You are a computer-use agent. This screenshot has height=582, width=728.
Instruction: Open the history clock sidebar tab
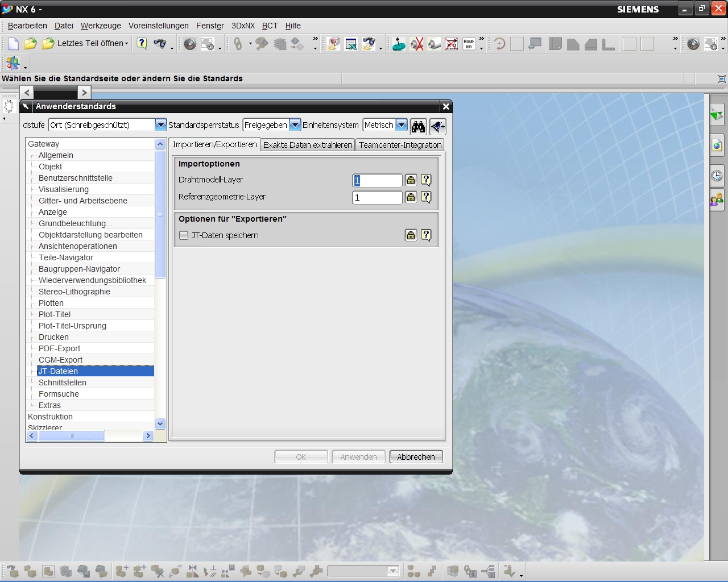717,176
